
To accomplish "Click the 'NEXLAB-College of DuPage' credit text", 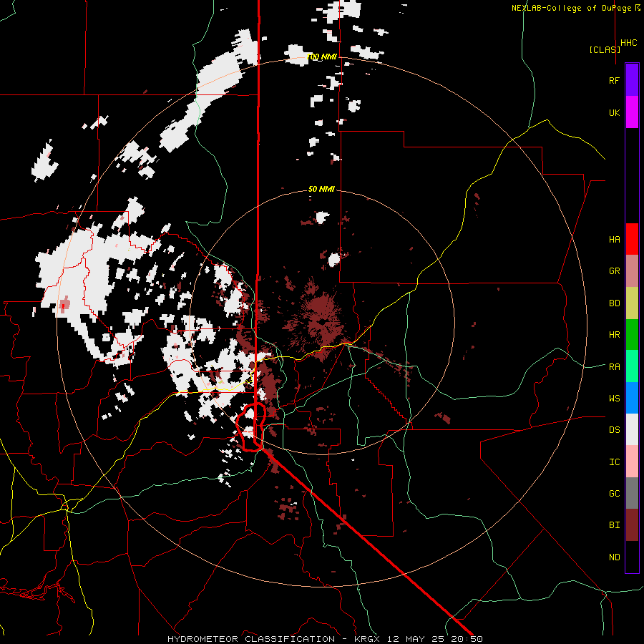I will (x=571, y=8).
